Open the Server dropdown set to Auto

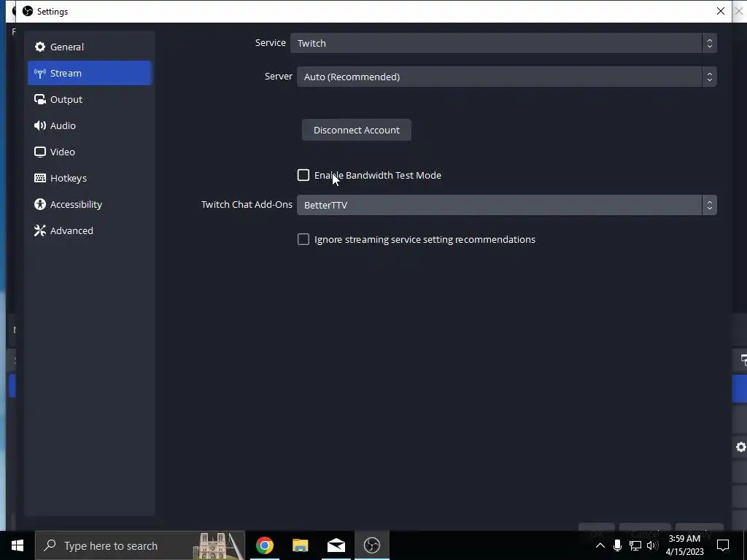pos(507,77)
